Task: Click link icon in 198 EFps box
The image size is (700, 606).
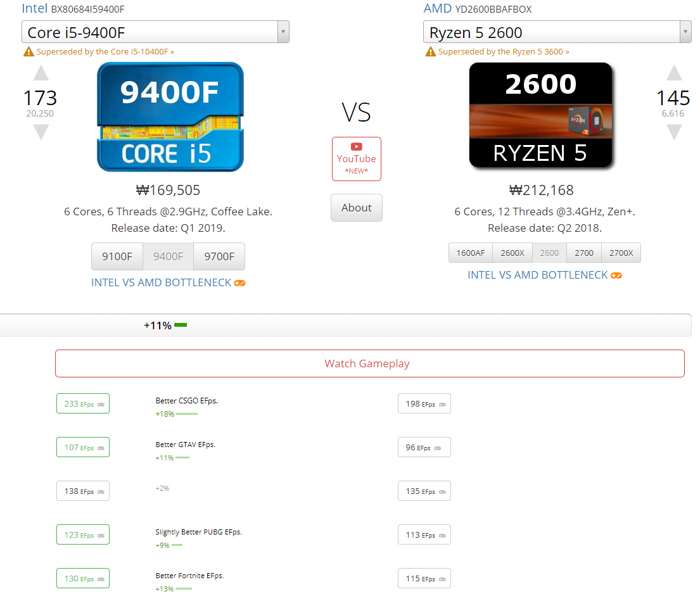Action: pos(442,405)
